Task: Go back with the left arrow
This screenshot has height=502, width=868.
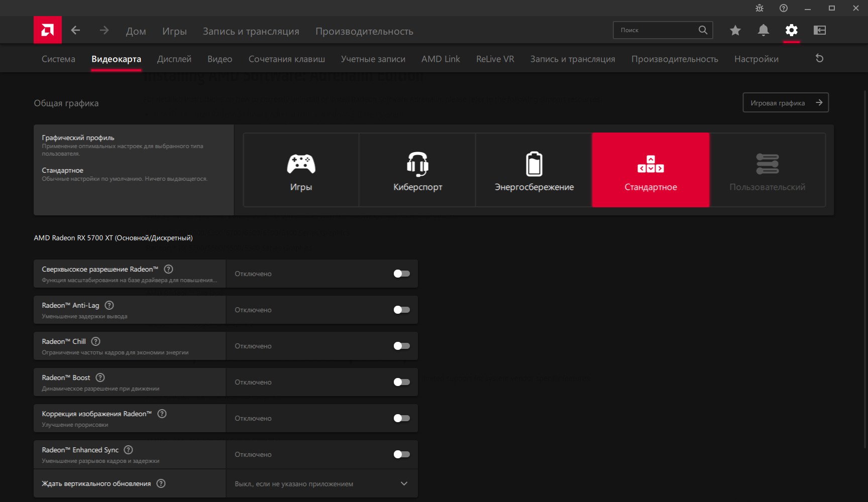Action: pos(75,30)
